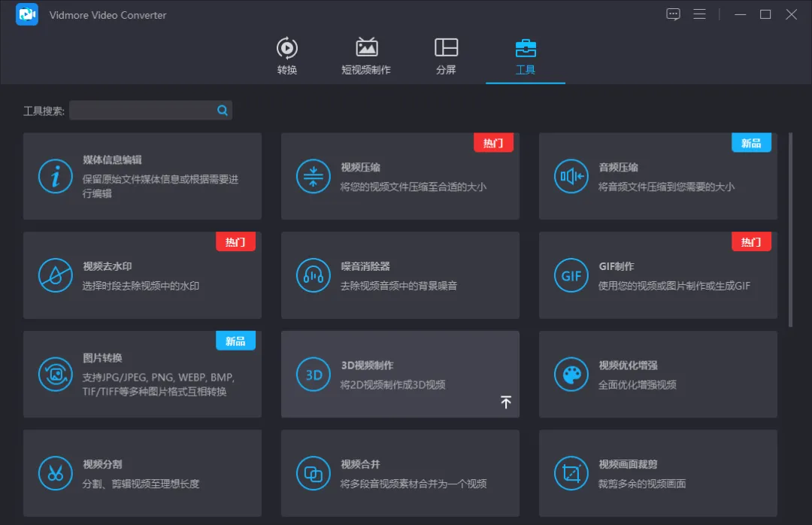
Task: Click description 分割、剪辑视频至理想长度
Action: [x=141, y=484]
